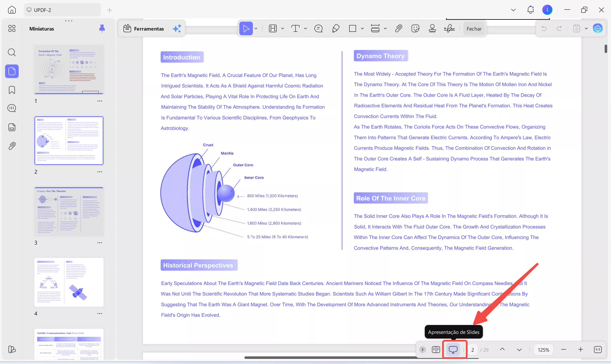Open the signature tool

(449, 29)
